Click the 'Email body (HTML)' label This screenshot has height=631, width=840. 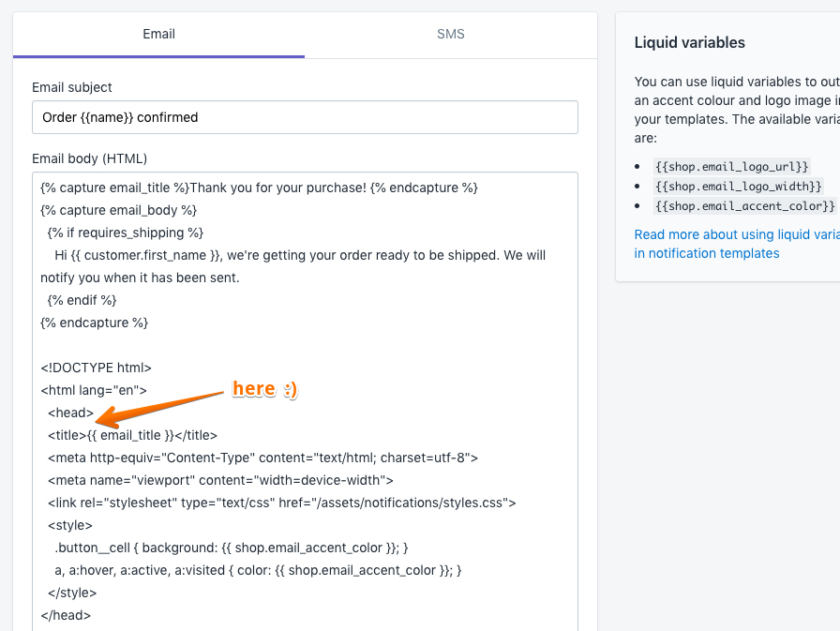click(x=89, y=158)
